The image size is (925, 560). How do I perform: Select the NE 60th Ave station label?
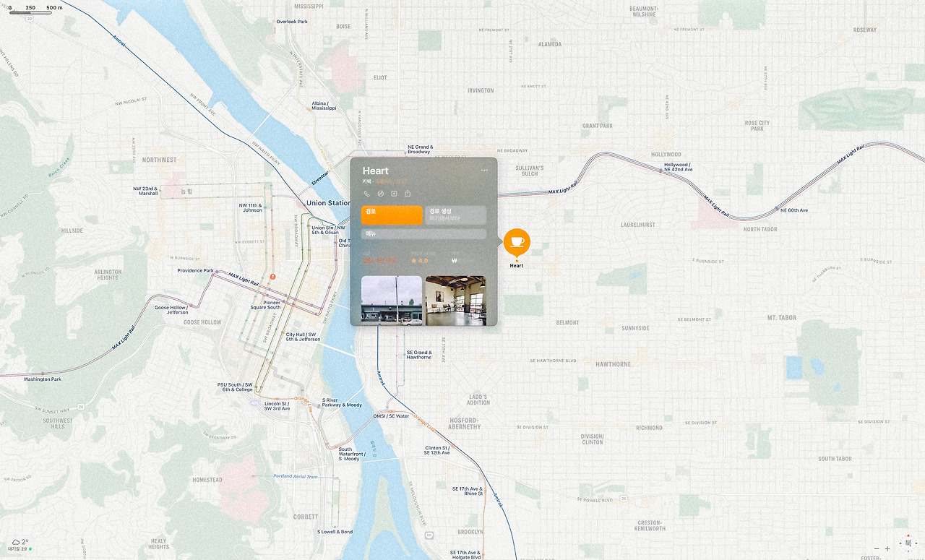(x=794, y=210)
